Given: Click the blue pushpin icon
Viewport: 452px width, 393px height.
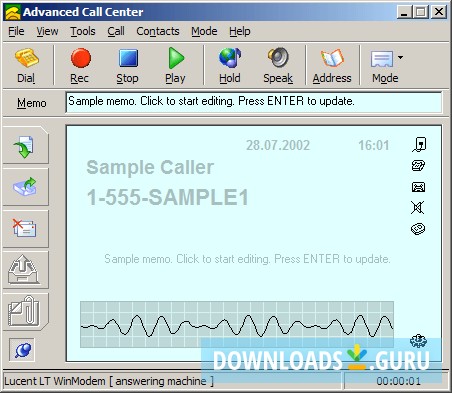Looking at the screenshot, I should [22, 350].
